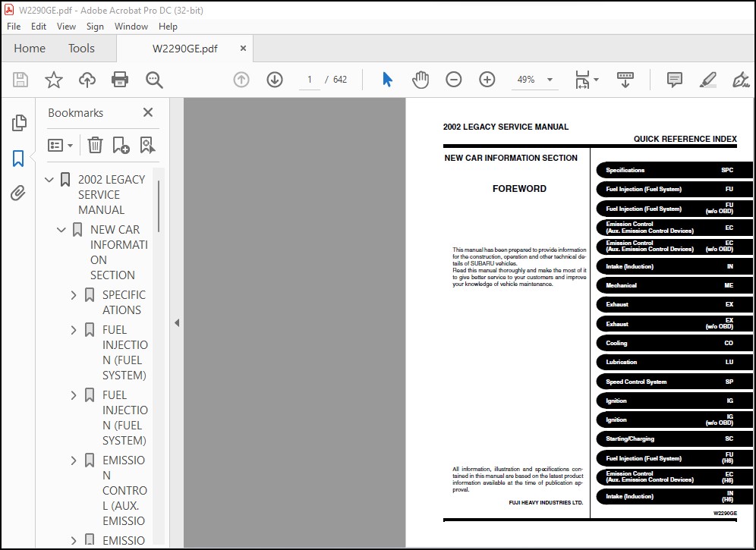This screenshot has height=550, width=756.
Task: Open page fit options dropdown arrow
Action: [597, 80]
